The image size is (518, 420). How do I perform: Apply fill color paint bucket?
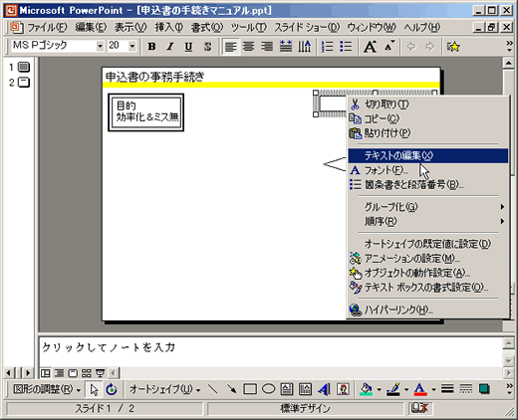(x=367, y=389)
